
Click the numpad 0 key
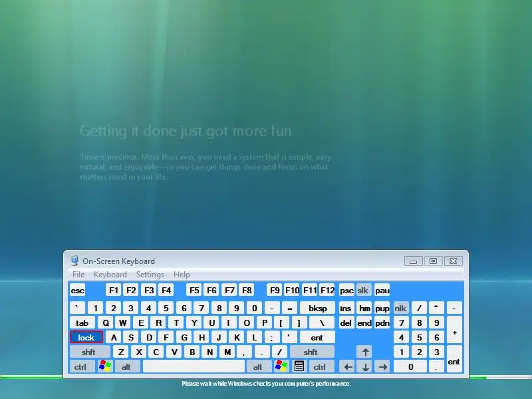tap(410, 366)
